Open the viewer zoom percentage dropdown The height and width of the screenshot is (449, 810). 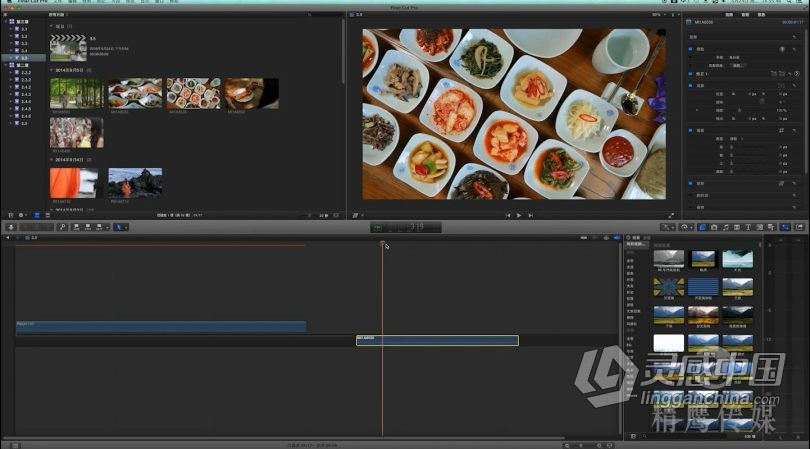point(658,15)
